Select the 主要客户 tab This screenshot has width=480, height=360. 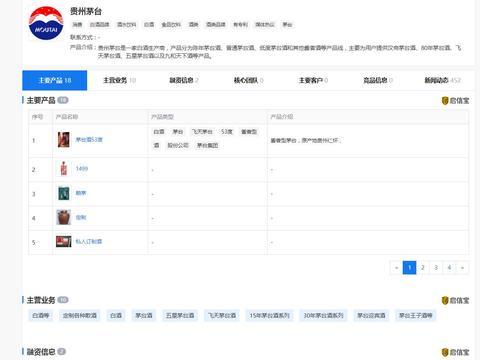(x=313, y=80)
